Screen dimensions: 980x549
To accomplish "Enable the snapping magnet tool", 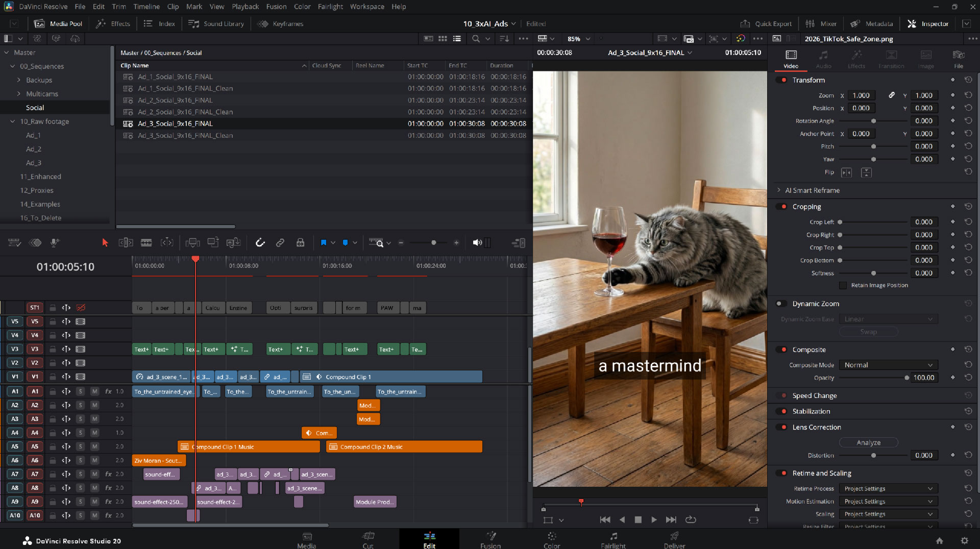I will coord(260,242).
